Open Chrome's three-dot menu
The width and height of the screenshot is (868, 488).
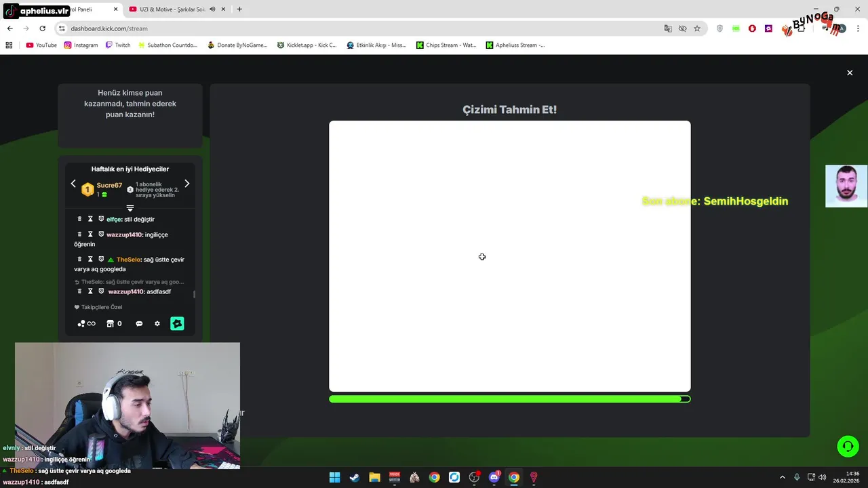click(858, 28)
